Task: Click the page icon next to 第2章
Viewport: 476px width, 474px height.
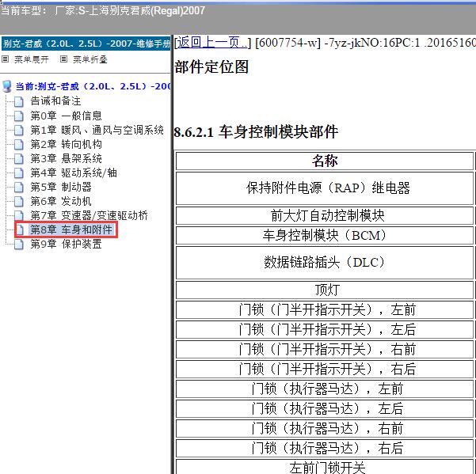Action: coord(19,144)
